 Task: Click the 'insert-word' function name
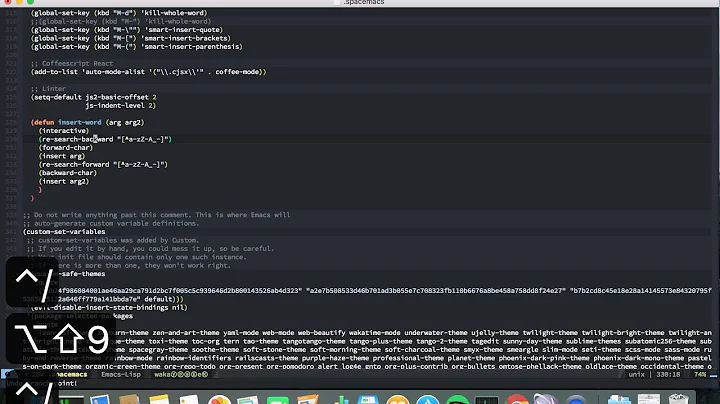[79, 122]
